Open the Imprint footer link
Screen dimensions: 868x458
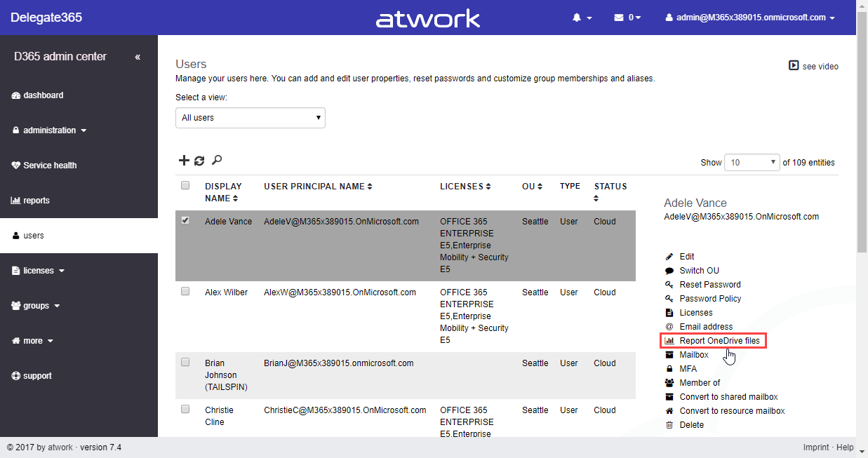click(x=815, y=447)
